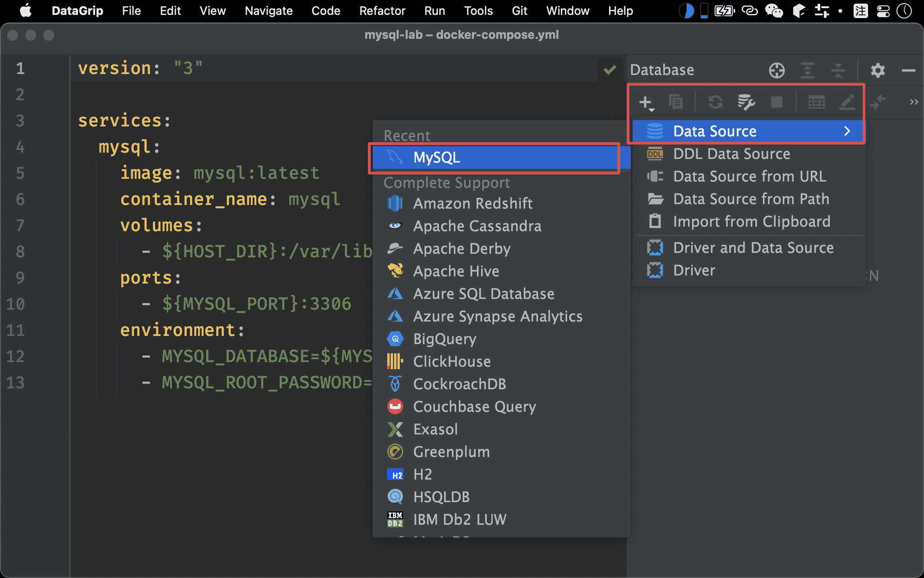
Task: Choose Greenplum from the list
Action: tap(501, 452)
